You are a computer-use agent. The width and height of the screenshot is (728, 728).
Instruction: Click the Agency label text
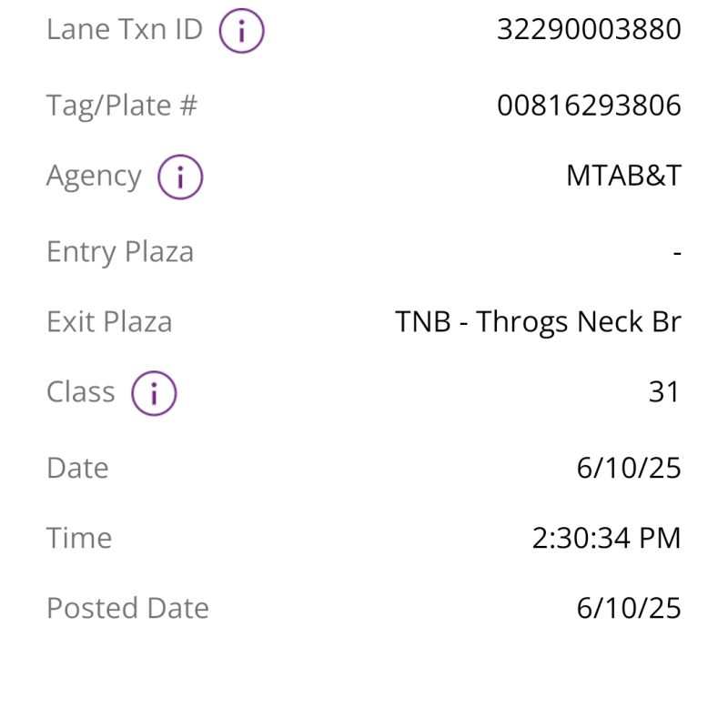[94, 177]
